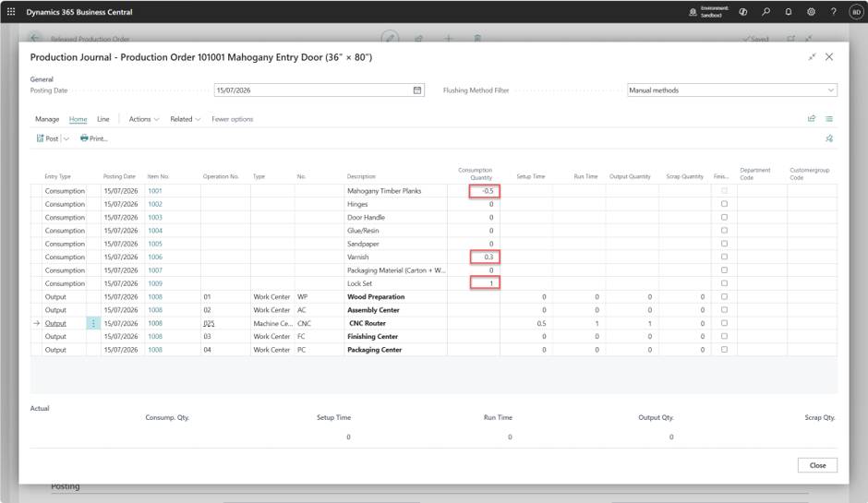Click back arrow on Released Production Order page
Viewport: 868px width, 503px height.
(x=35, y=38)
